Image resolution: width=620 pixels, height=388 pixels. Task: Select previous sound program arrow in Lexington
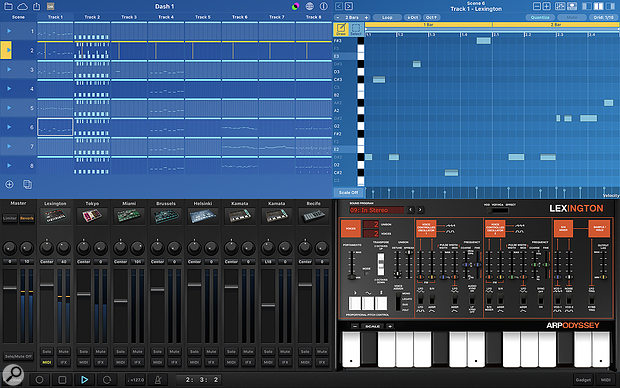pyautogui.click(x=410, y=210)
